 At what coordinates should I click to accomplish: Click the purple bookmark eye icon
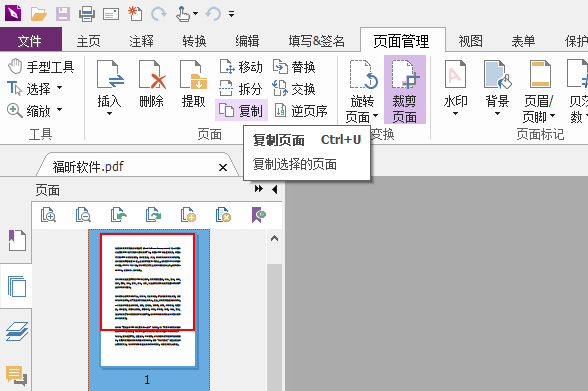258,215
